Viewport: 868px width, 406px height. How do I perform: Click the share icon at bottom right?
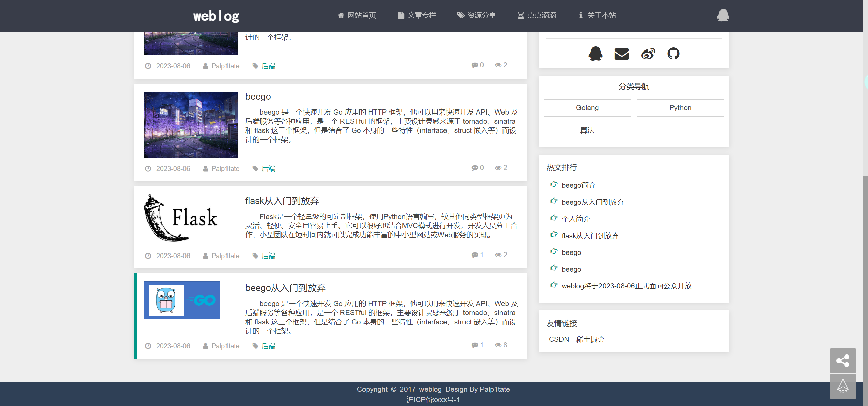843,361
